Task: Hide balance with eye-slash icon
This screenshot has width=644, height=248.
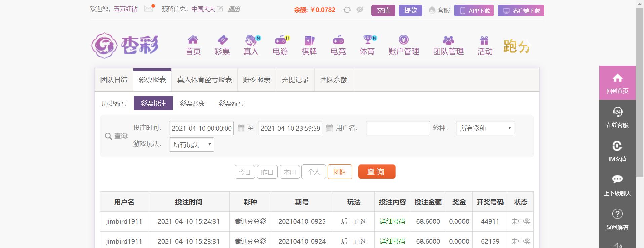Action: tap(360, 10)
